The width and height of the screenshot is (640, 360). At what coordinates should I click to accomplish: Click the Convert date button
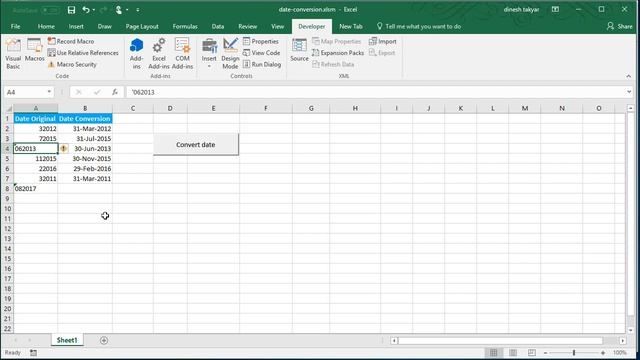(x=196, y=144)
